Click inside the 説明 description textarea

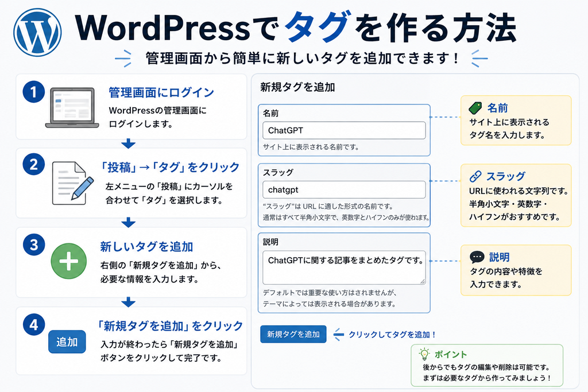344,267
